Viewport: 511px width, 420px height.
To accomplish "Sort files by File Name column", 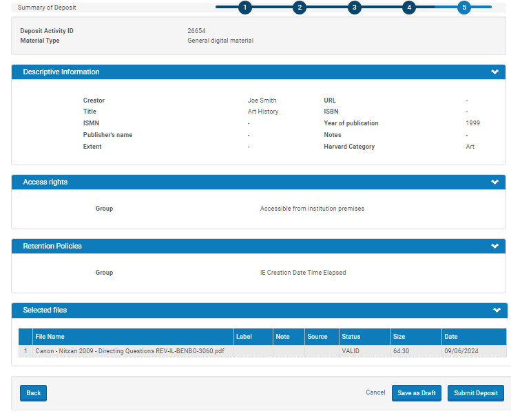I will point(50,337).
